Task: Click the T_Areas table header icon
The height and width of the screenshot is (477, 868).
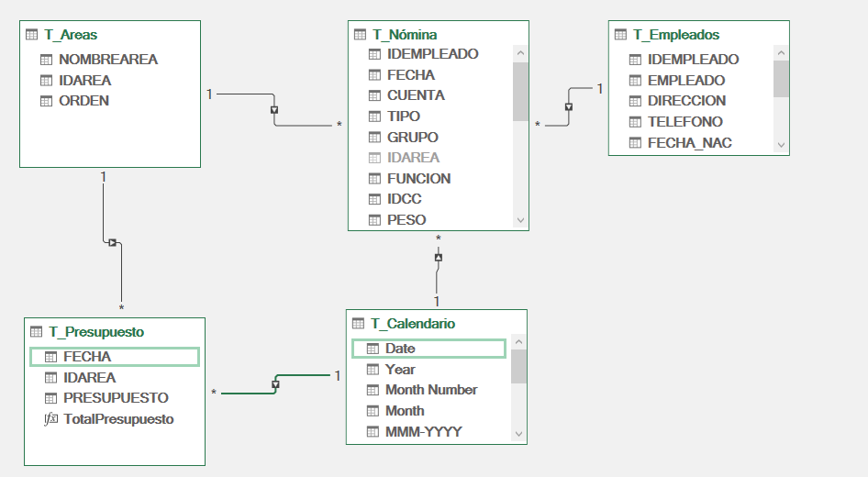Action: (x=32, y=35)
